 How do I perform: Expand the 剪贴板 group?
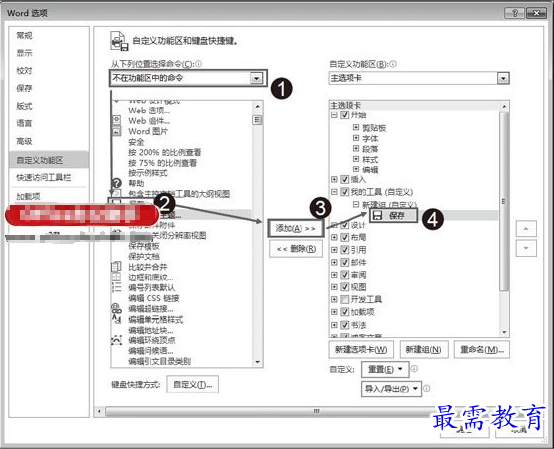coord(356,127)
